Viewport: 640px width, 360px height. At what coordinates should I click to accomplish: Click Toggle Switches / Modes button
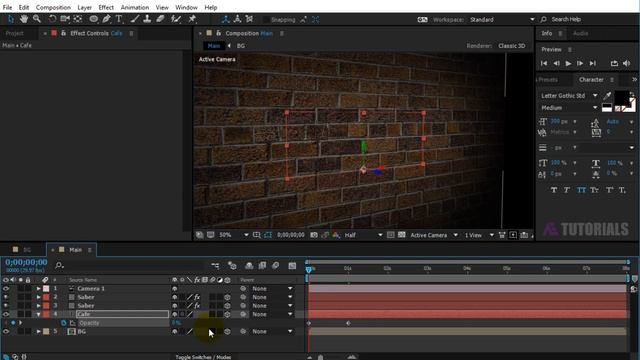203,357
